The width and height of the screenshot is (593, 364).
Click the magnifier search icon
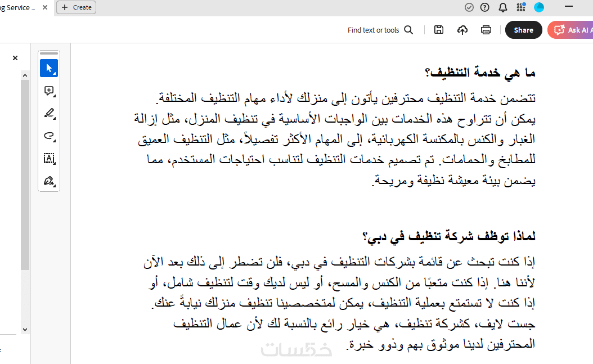(x=408, y=30)
